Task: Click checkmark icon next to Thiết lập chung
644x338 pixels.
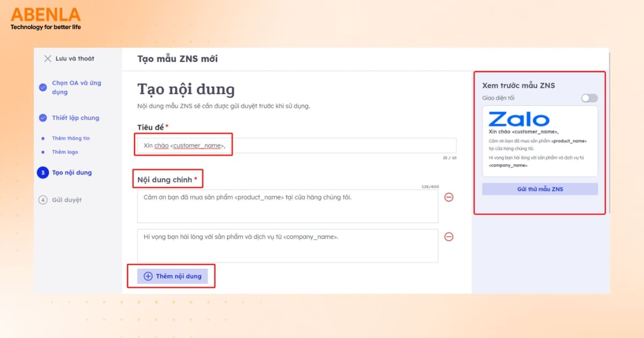Action: tap(43, 118)
